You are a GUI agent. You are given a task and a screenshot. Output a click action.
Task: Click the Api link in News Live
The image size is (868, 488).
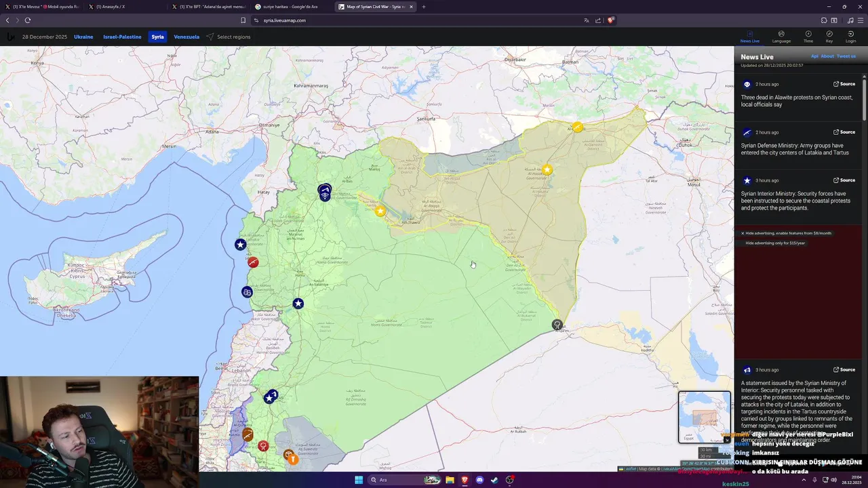coord(814,56)
